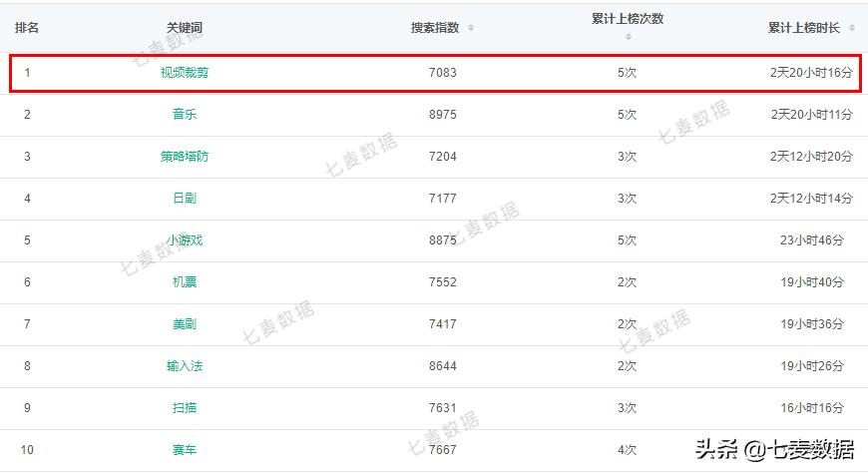Click the sort arrows under 累计上榜次数
868x474 pixels.
pyautogui.click(x=628, y=37)
